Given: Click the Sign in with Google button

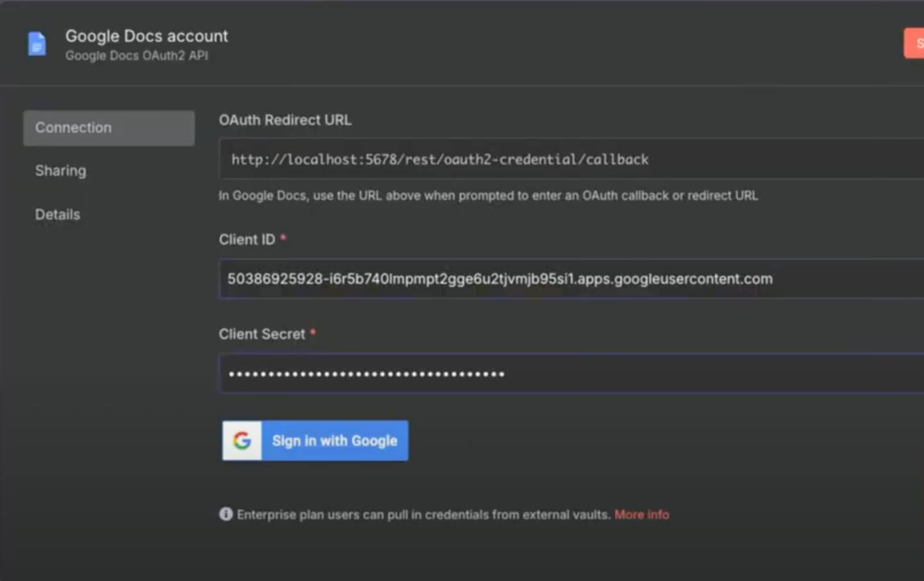Looking at the screenshot, I should coord(315,440).
